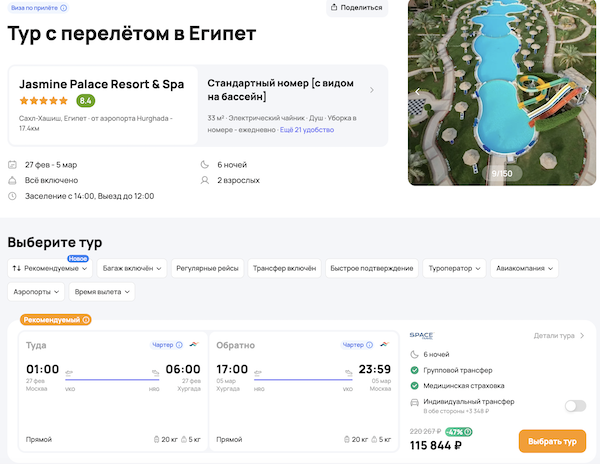
Task: Expand the room details with right chevron
Action: pyautogui.click(x=372, y=90)
